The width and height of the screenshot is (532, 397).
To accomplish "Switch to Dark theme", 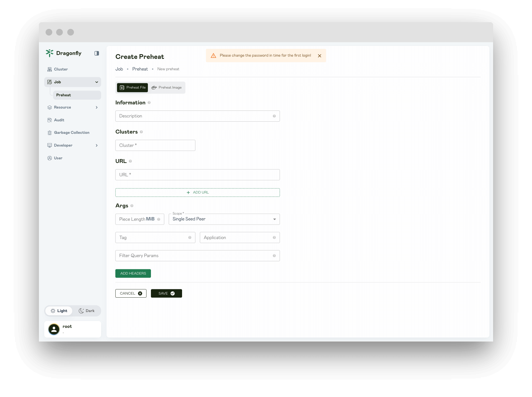I will [86, 311].
